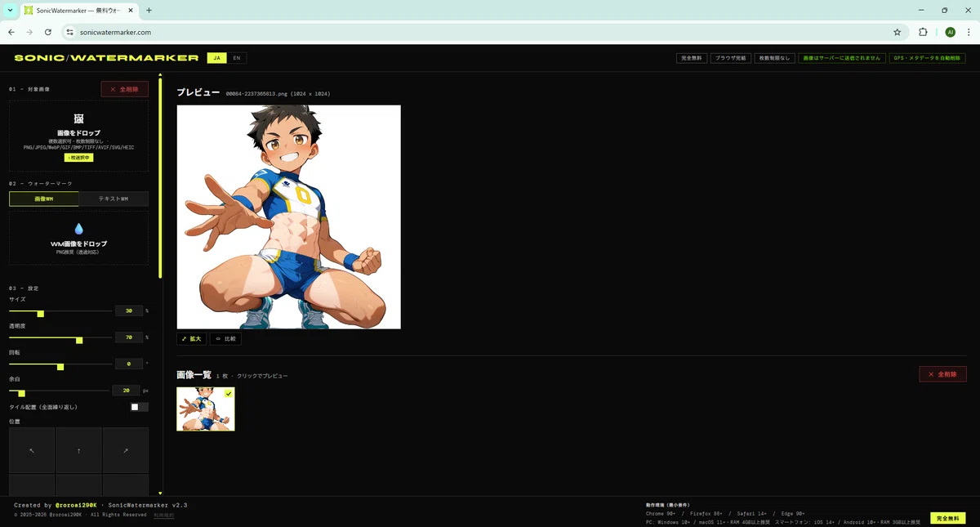980x527 pixels.
Task: Adjust the 透明度 slider
Action: point(60,337)
